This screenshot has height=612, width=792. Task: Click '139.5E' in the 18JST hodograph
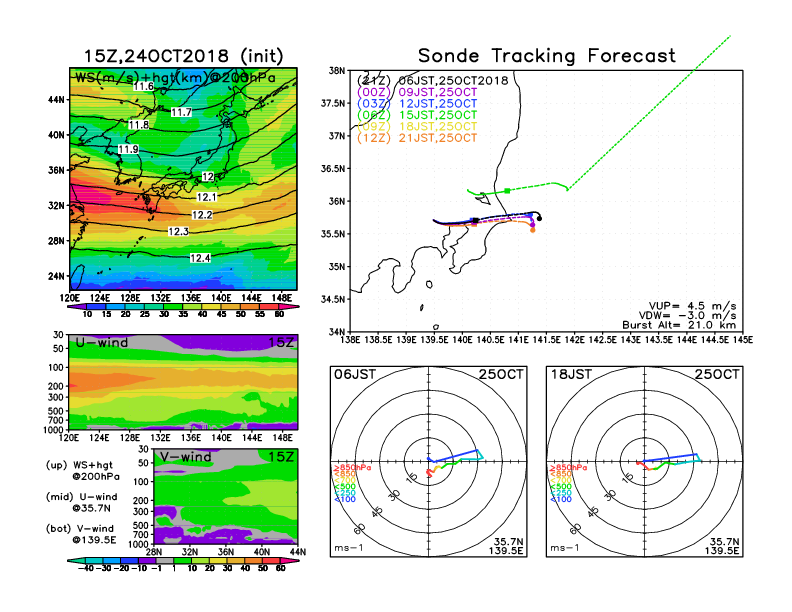tap(722, 550)
